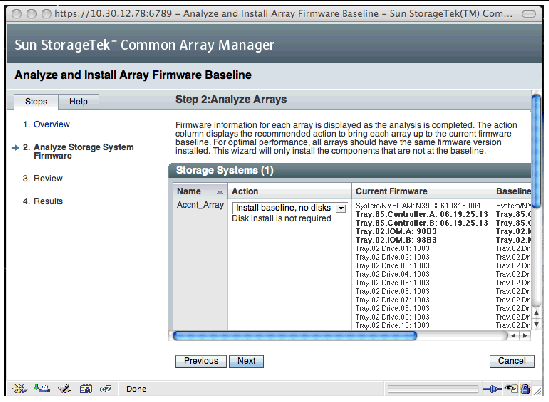The height and width of the screenshot is (402, 549).
Task: Click the Tray.85.Controller.A firmware line
Action: click(x=422, y=214)
